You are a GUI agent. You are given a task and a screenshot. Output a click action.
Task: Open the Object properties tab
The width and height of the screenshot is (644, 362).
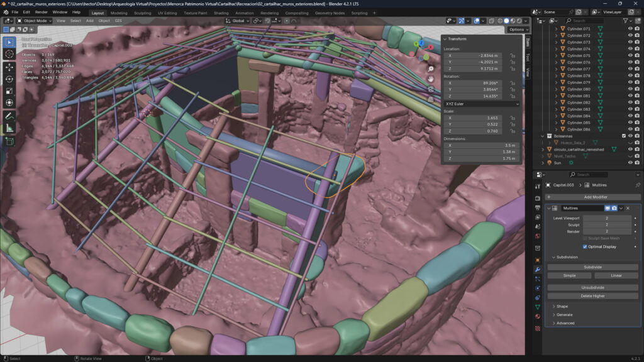538,260
